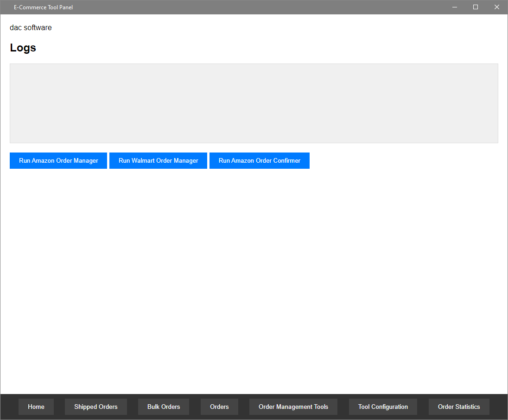
Task: Open the Shipped Orders page
Action: 95,407
